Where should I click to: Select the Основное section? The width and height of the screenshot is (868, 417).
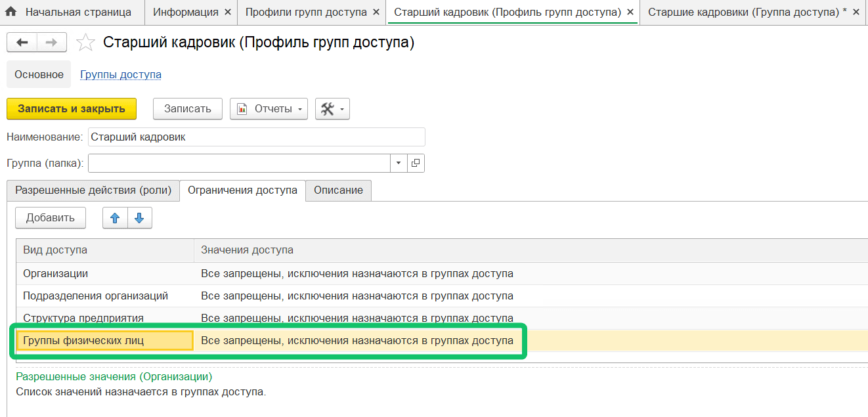pos(39,74)
